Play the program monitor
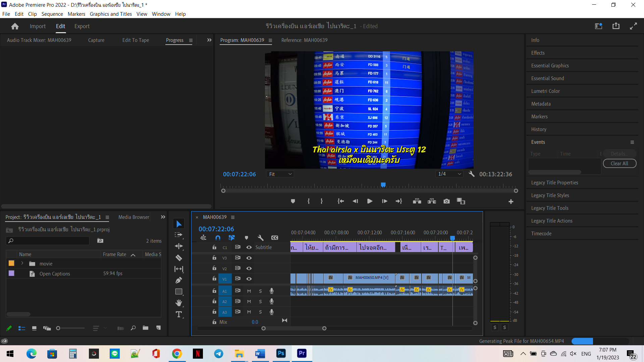This screenshot has height=362, width=644. (x=370, y=201)
